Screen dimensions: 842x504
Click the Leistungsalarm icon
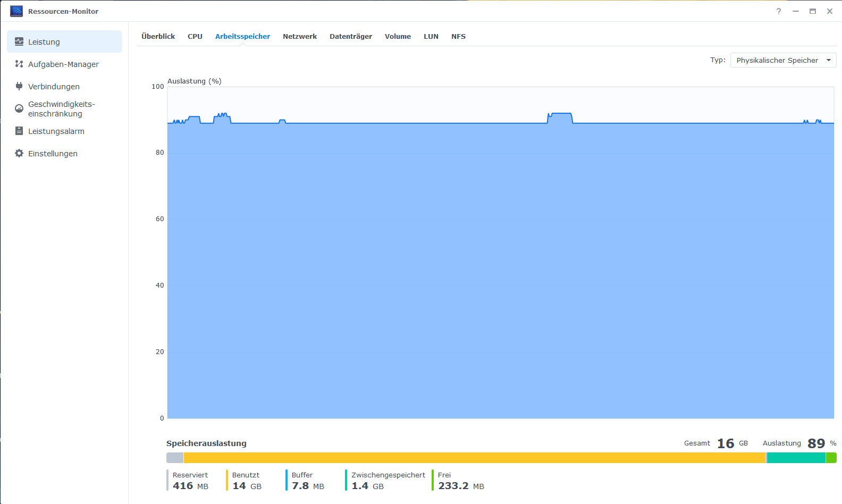click(x=19, y=131)
